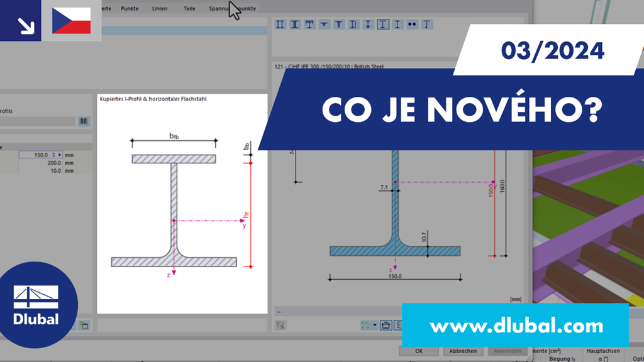The height and width of the screenshot is (362, 644).
Task: Click the profile sketch preview image
Action: click(x=182, y=204)
